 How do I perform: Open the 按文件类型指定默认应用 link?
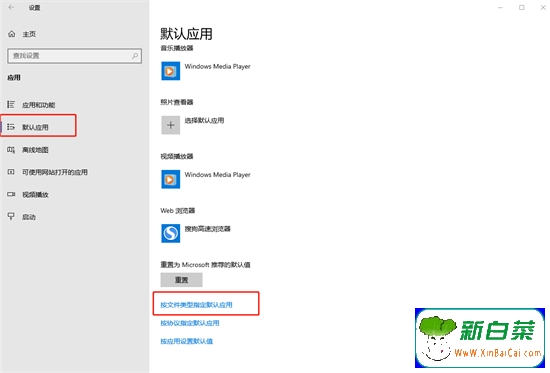pos(196,305)
